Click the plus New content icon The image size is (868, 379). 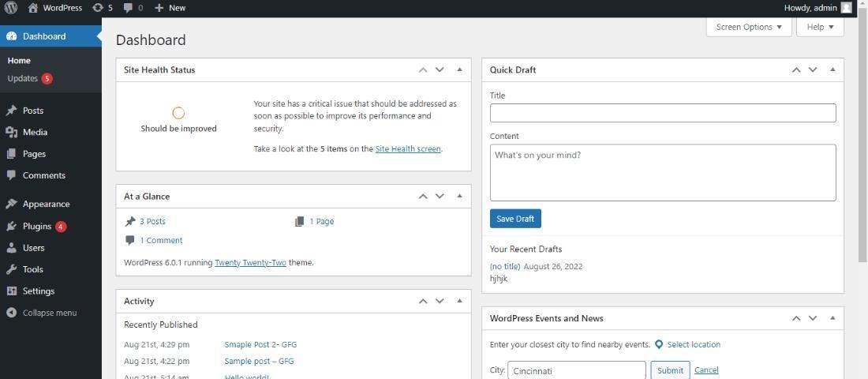159,8
